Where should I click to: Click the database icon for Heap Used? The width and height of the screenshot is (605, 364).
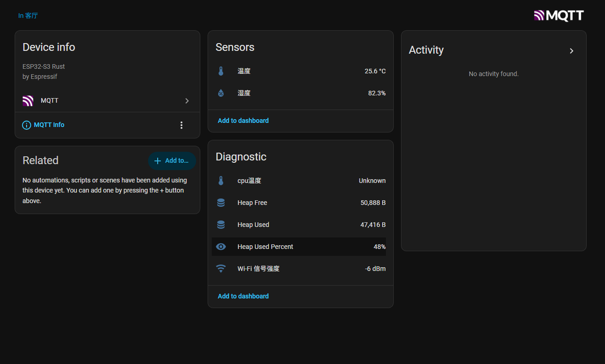point(221,225)
